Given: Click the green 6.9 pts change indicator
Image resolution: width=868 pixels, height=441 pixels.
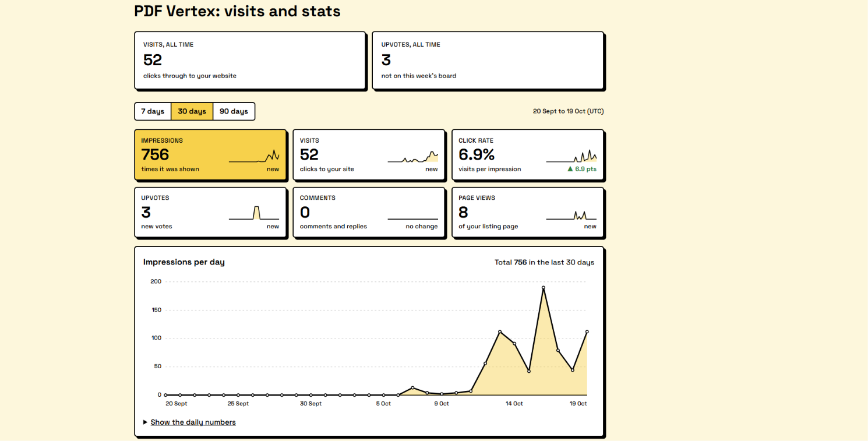Looking at the screenshot, I should [582, 169].
